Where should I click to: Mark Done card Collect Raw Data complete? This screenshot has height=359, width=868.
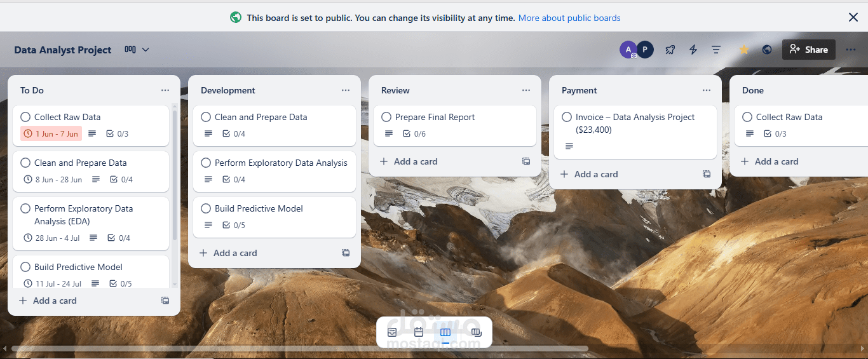click(747, 117)
